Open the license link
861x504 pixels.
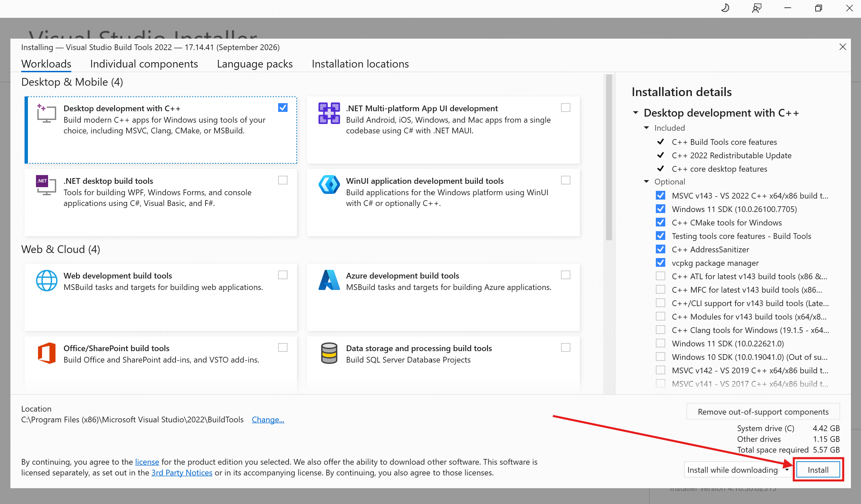pos(147,462)
